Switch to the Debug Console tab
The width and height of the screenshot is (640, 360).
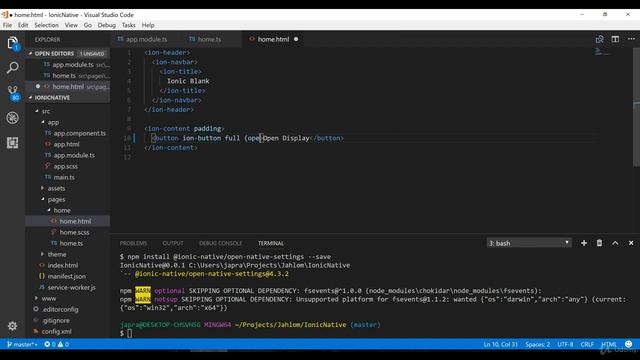coord(220,243)
